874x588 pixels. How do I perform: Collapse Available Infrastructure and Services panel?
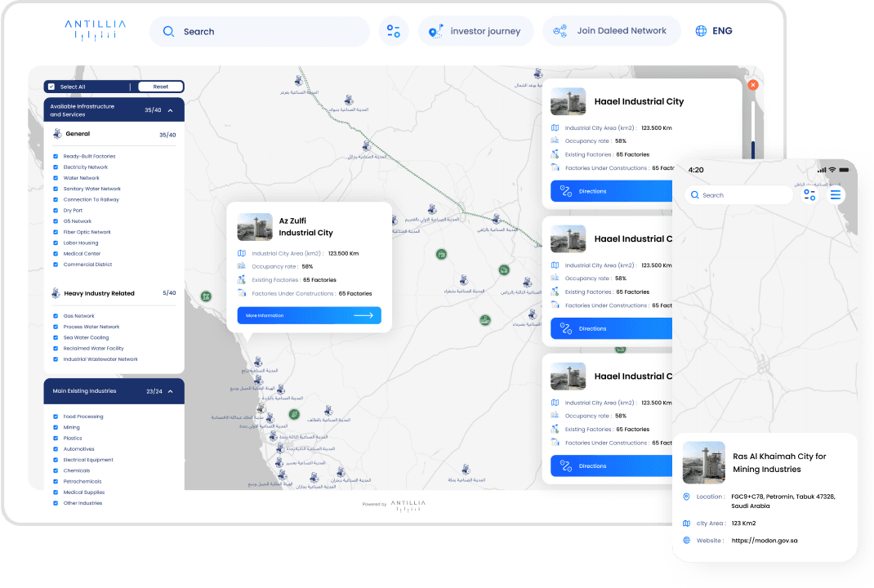[x=170, y=110]
